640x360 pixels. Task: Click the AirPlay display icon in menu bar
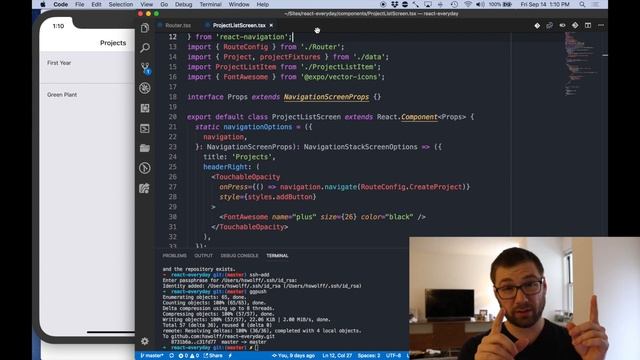tap(428, 4)
